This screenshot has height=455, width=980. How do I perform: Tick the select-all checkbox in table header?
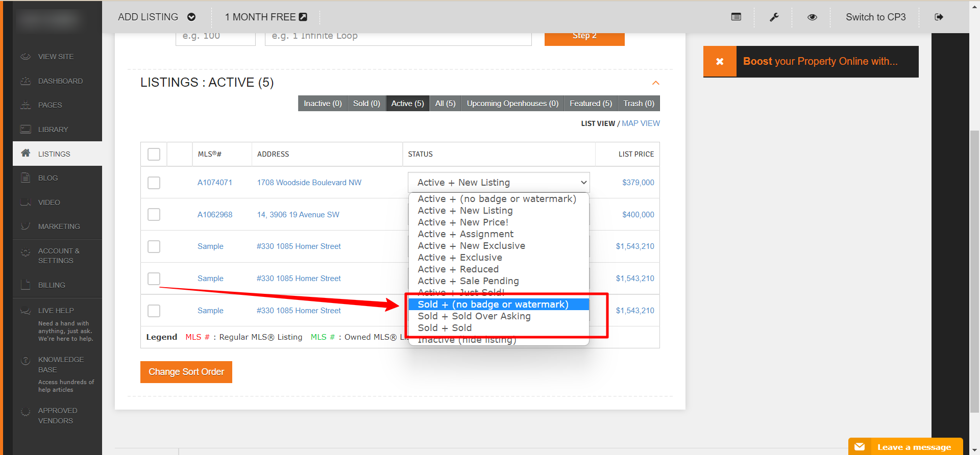click(x=154, y=154)
